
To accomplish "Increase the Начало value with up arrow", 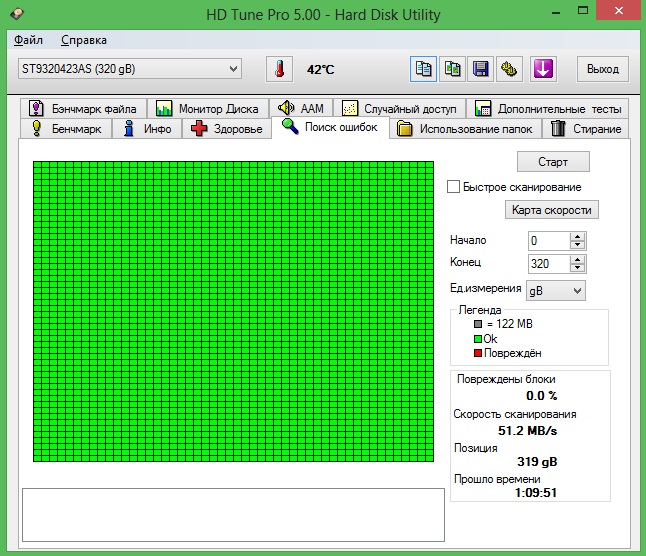I will click(x=577, y=236).
